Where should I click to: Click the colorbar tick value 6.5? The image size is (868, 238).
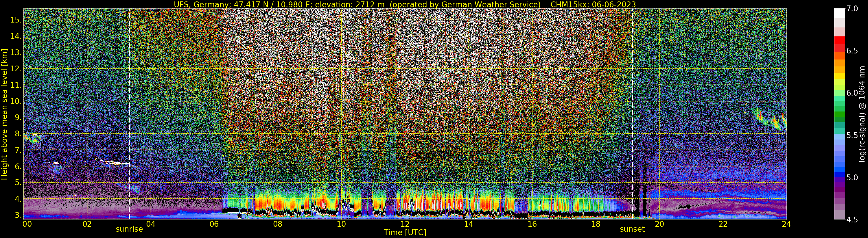pyautogui.click(x=852, y=51)
